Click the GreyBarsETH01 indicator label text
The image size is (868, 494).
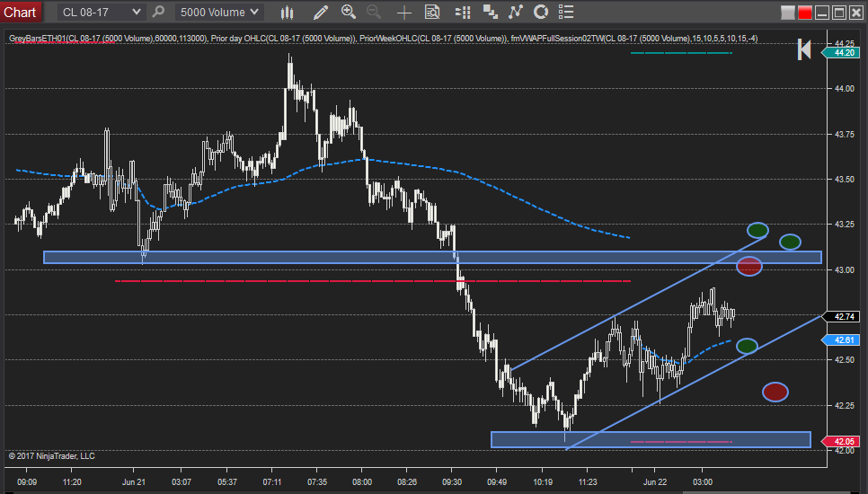(109, 38)
